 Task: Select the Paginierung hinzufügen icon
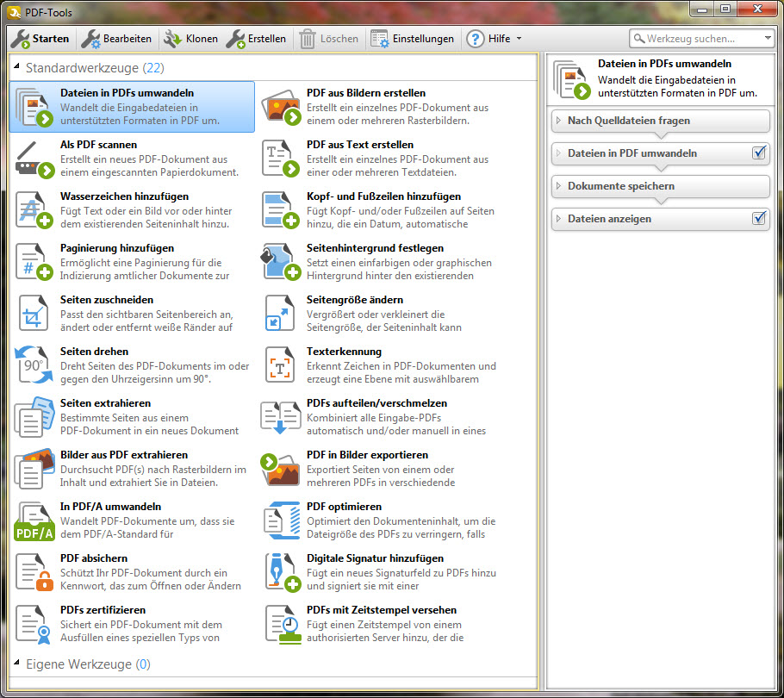point(34,262)
